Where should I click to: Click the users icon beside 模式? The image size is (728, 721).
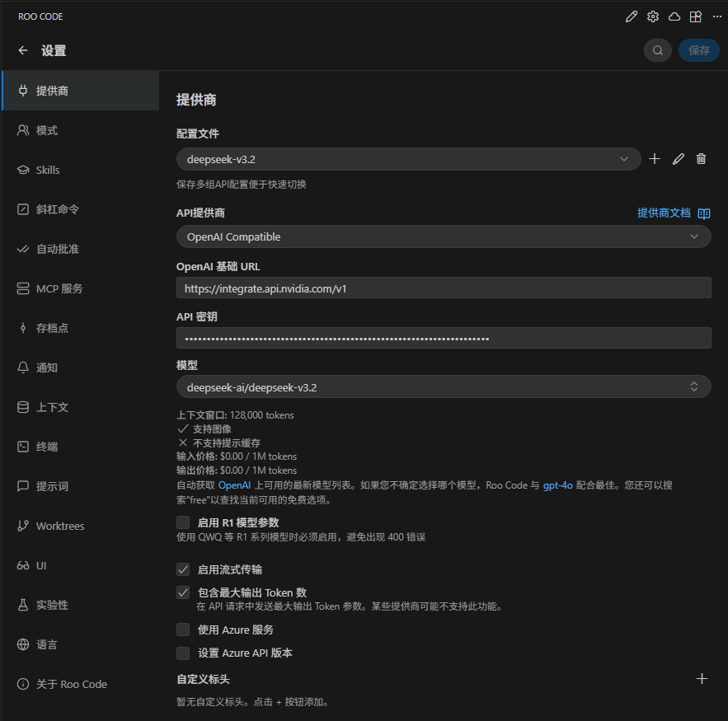[x=23, y=130]
